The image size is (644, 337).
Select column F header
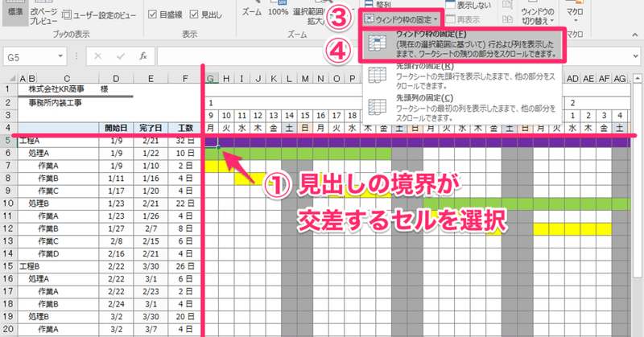[185, 78]
